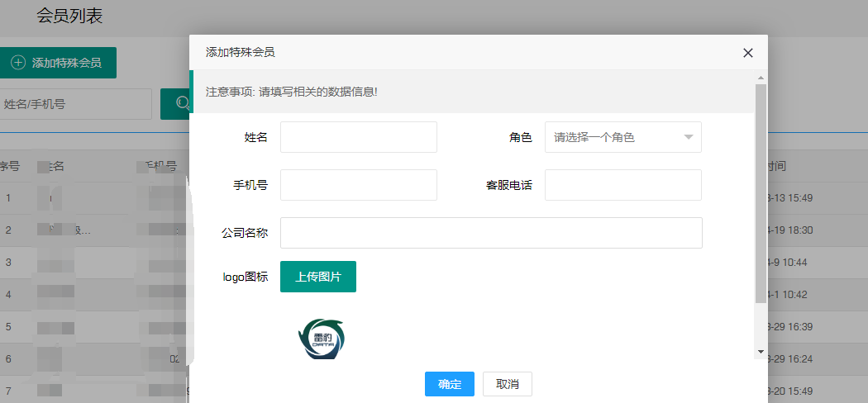The height and width of the screenshot is (403, 868).
Task: Click the 上传图片 upload button
Action: tap(317, 277)
